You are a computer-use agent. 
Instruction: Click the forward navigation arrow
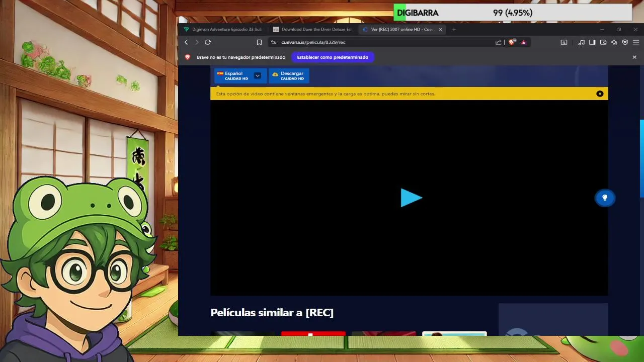tap(197, 42)
